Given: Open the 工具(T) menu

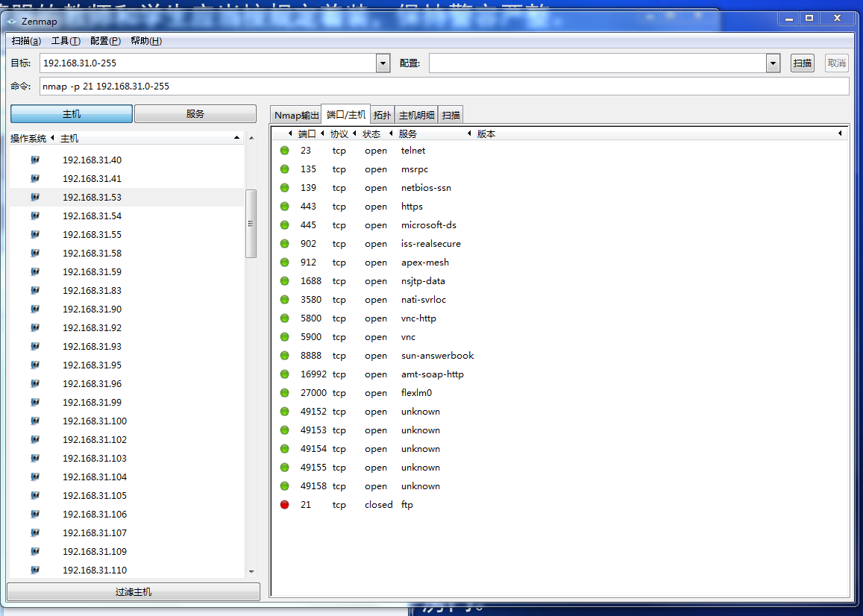Looking at the screenshot, I should click(x=66, y=41).
